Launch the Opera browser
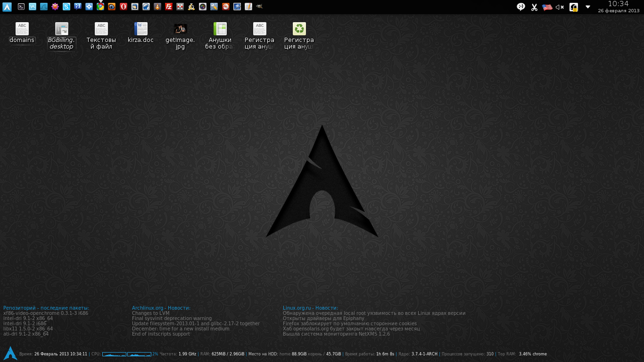This screenshot has height=362, width=644. (123, 7)
